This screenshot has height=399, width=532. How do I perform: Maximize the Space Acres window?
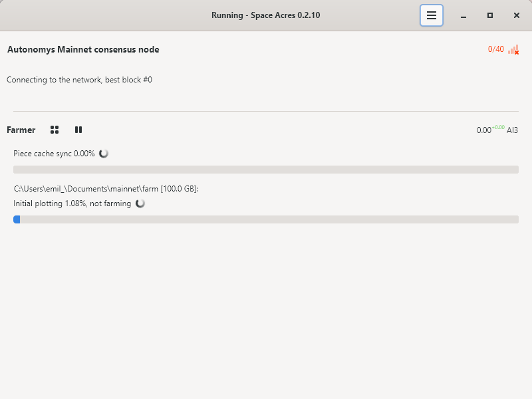pyautogui.click(x=490, y=15)
